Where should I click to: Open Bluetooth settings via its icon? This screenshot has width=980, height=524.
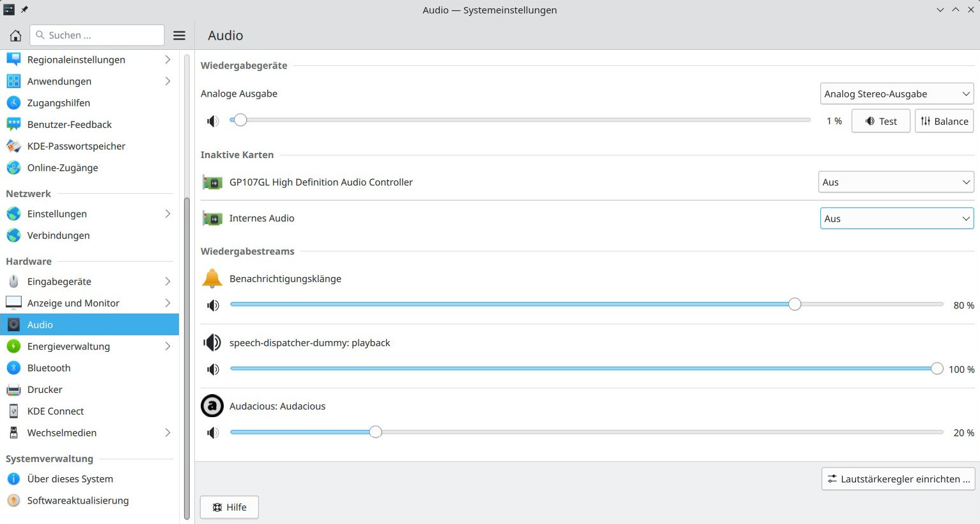(13, 368)
